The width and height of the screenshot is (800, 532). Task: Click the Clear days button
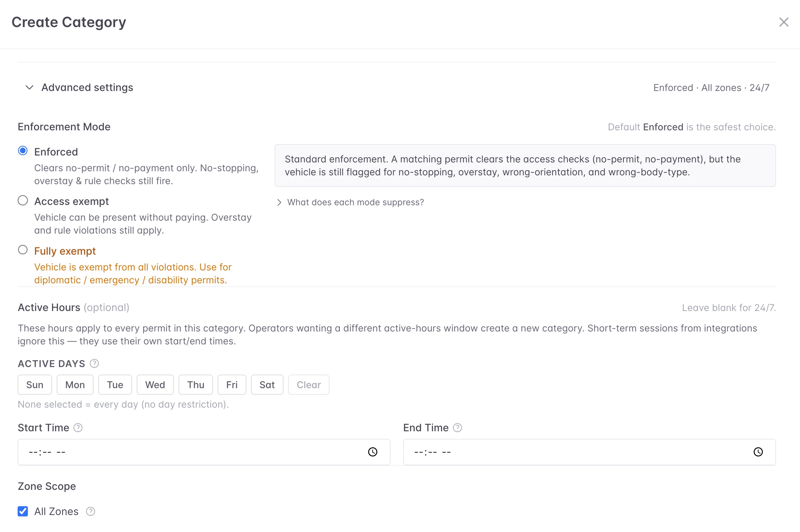309,385
